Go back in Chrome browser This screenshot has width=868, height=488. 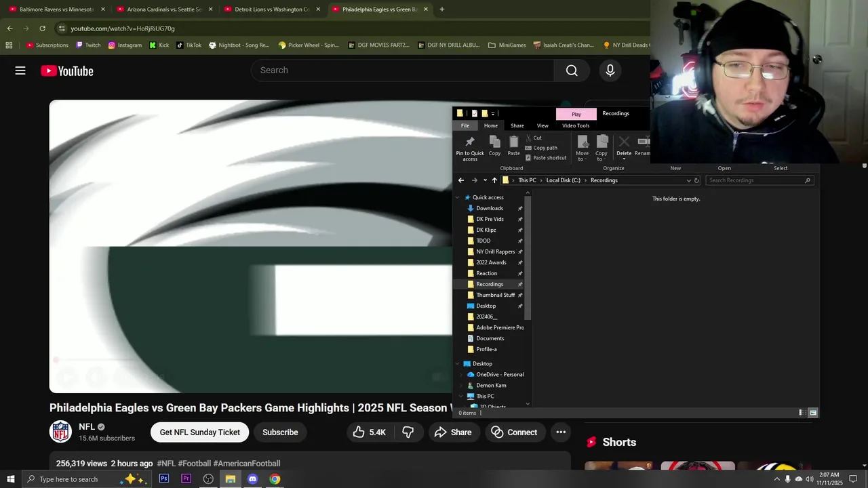pos(9,28)
